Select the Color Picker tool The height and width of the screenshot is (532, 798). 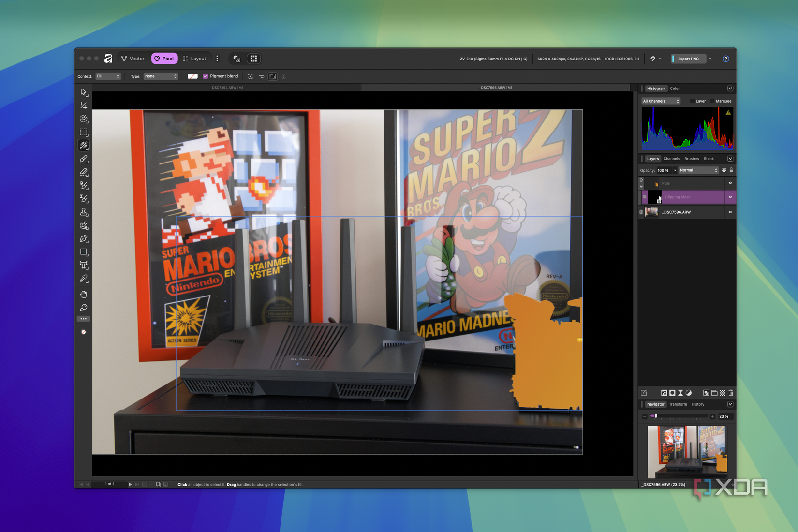[84, 278]
